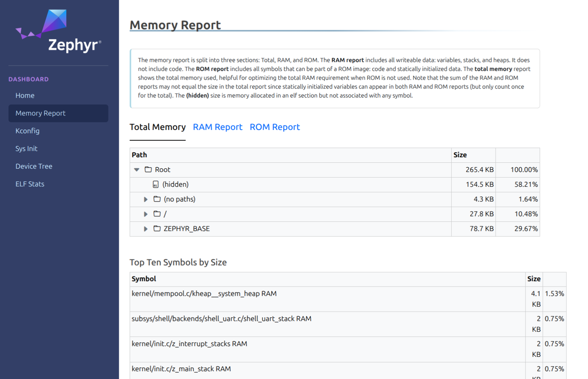The width and height of the screenshot is (588, 379).
Task: Expand the (no paths) row
Action: pyautogui.click(x=146, y=199)
